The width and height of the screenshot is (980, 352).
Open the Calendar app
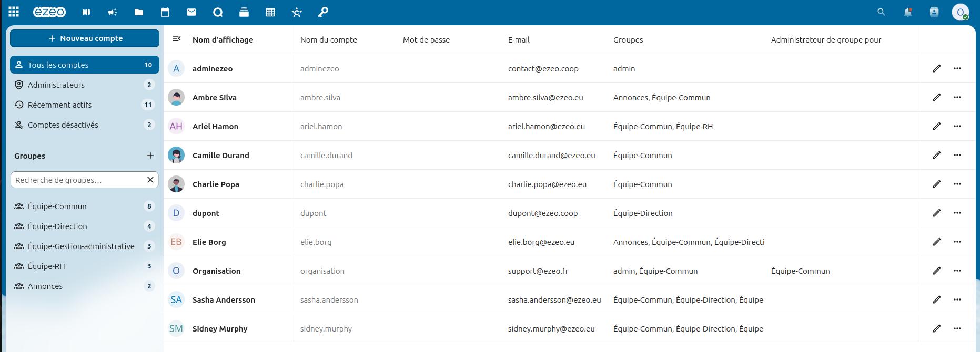click(165, 12)
